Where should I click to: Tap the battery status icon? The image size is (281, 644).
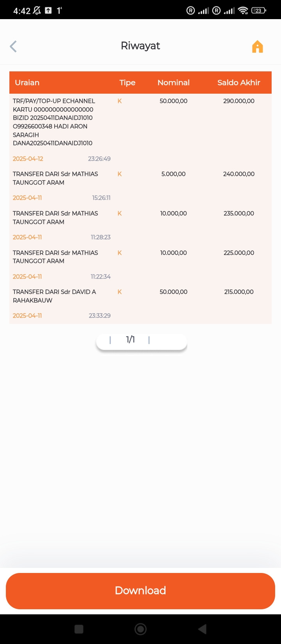coord(258,11)
